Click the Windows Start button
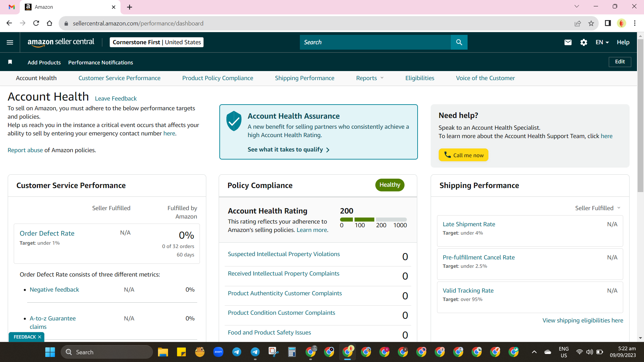This screenshot has height=362, width=644. click(50, 352)
